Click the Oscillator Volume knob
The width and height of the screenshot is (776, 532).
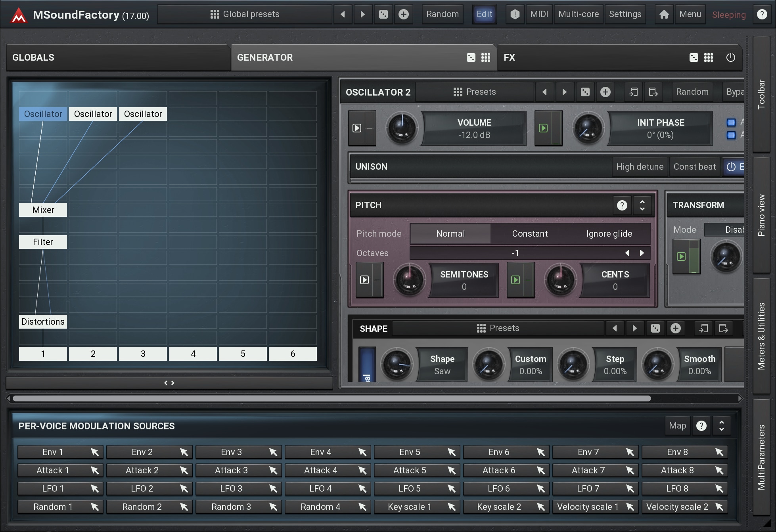pyautogui.click(x=402, y=128)
